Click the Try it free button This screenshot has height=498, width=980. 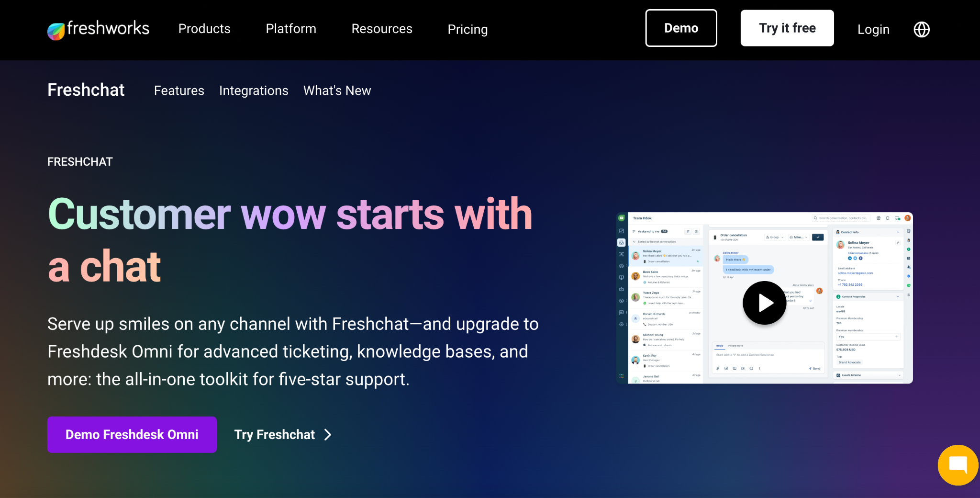pos(787,28)
